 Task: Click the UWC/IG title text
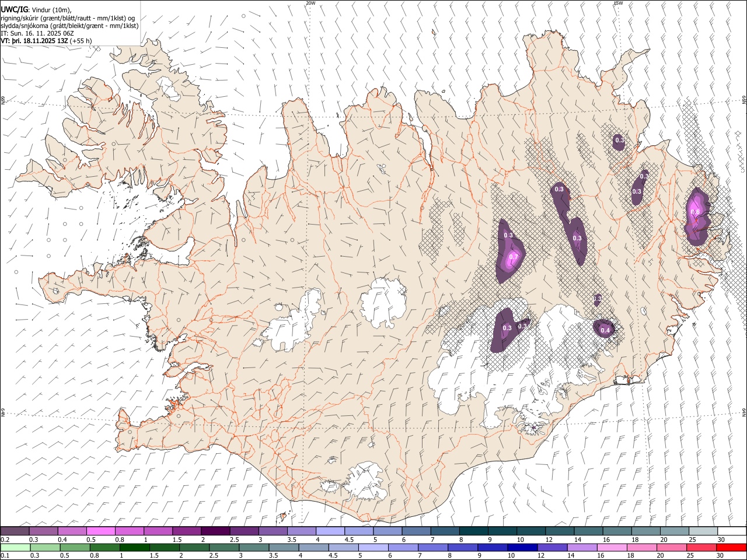tap(13, 9)
